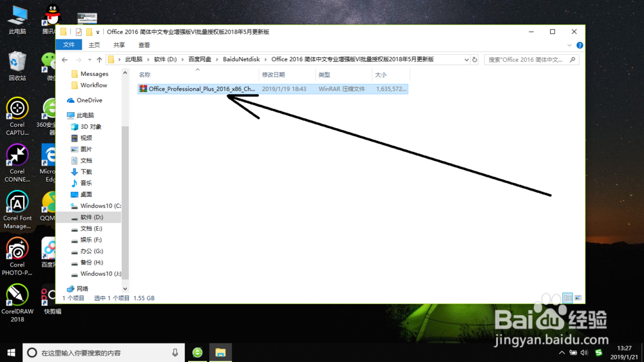Click File Explorer taskbar icon
644x362 pixels.
[220, 352]
